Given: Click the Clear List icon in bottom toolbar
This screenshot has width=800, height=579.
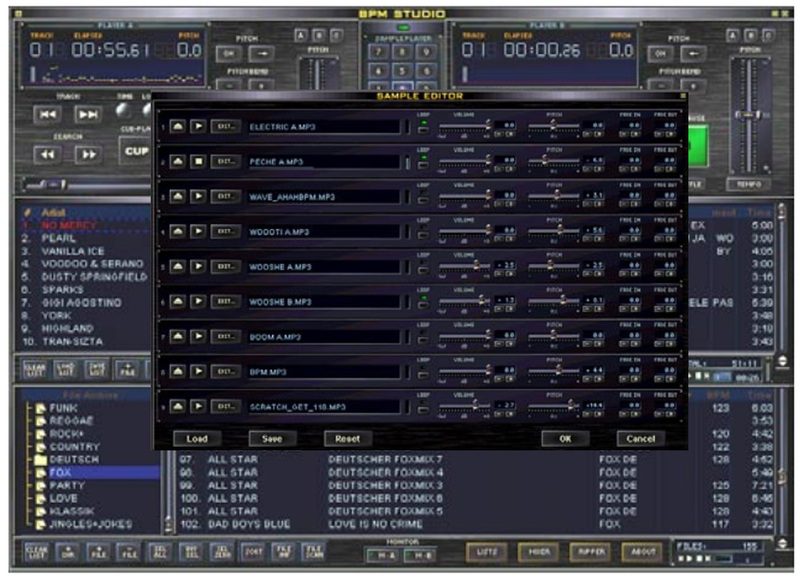Looking at the screenshot, I should pyautogui.click(x=36, y=552).
